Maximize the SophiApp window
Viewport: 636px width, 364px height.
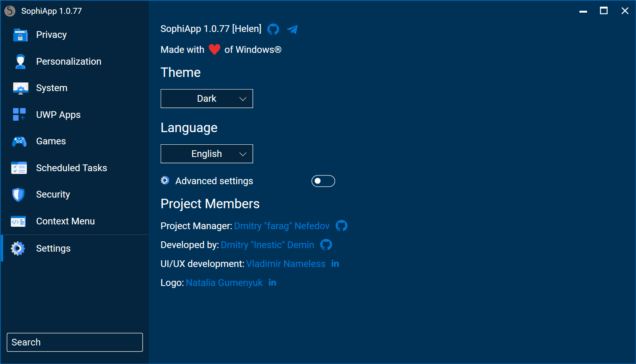604,11
